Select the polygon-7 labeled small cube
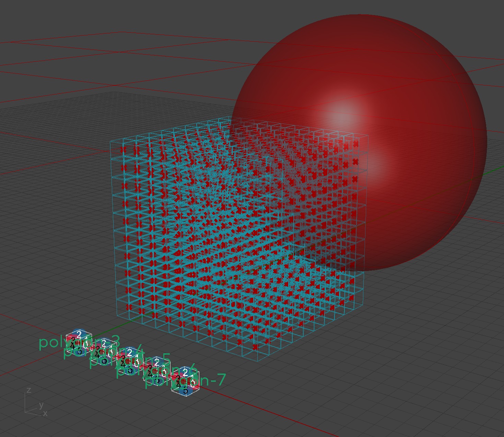The image size is (504, 437). [x=185, y=381]
